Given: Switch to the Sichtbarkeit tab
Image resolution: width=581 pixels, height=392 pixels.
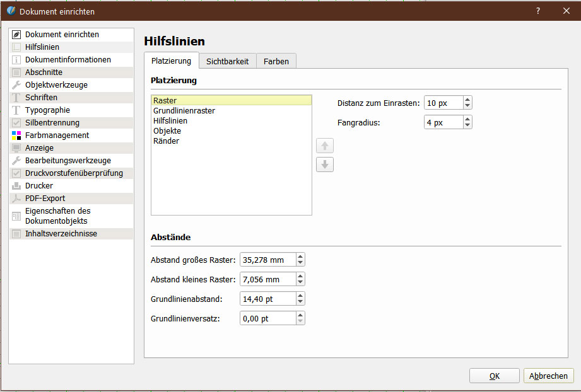Looking at the screenshot, I should point(227,61).
